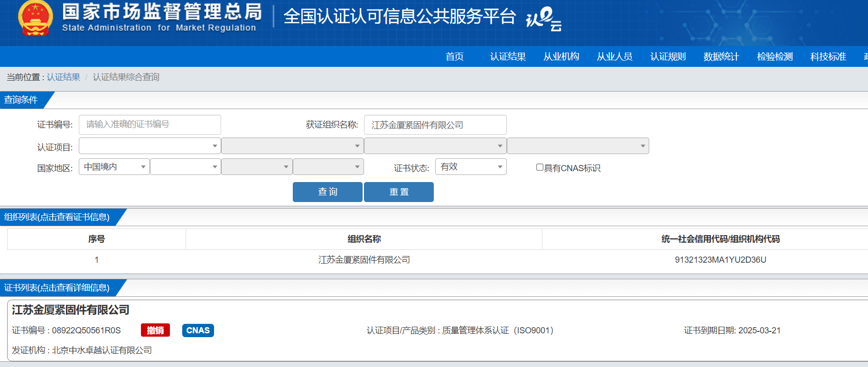Click credit code 91321323MA1YU2D36U

tap(720, 260)
